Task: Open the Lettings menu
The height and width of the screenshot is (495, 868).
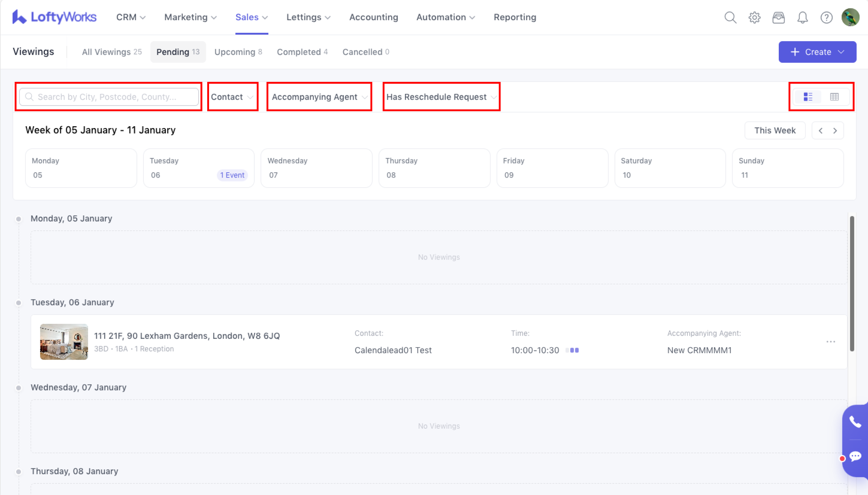Action: 308,17
